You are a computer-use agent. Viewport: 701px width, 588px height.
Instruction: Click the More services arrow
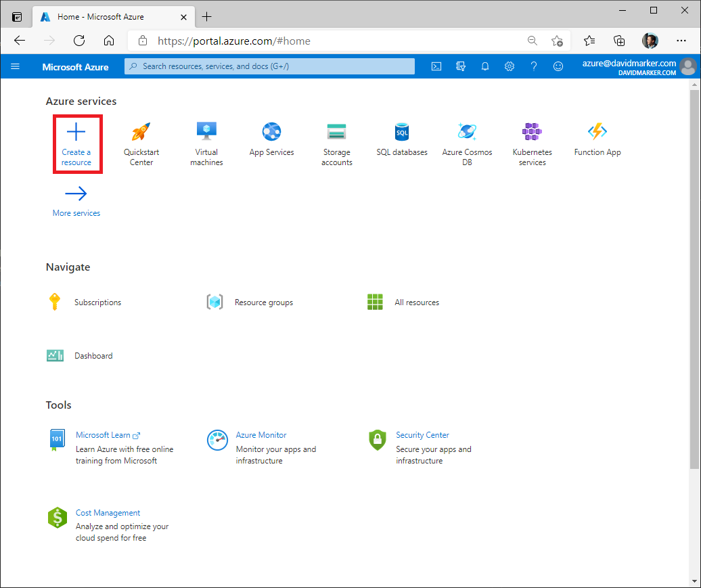coord(76,194)
